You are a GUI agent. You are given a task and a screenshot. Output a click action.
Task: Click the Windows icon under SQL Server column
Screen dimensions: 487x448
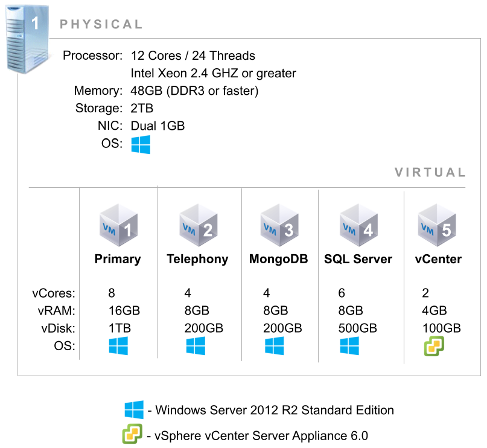pyautogui.click(x=349, y=346)
